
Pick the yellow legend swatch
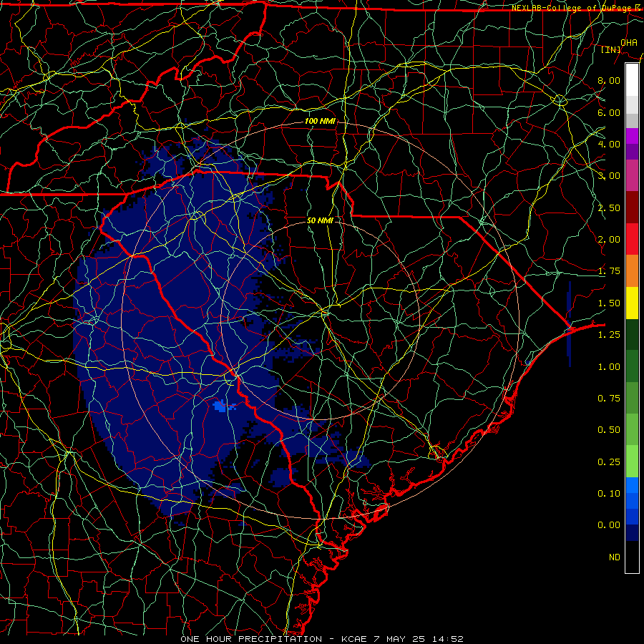(632, 303)
